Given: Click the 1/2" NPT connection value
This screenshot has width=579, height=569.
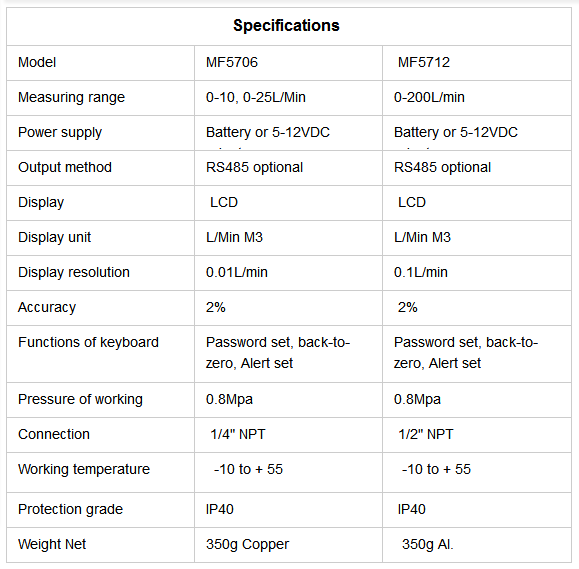Looking at the screenshot, I should point(425,434).
